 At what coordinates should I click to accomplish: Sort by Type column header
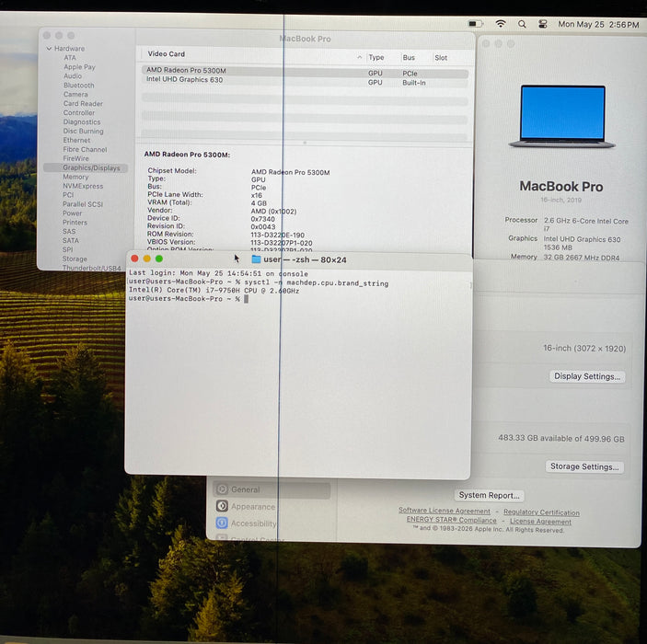pyautogui.click(x=375, y=57)
